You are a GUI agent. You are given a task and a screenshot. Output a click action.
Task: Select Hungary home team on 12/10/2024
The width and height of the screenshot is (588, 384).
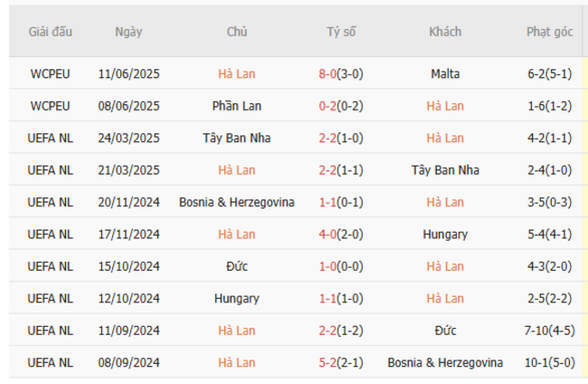click(237, 298)
